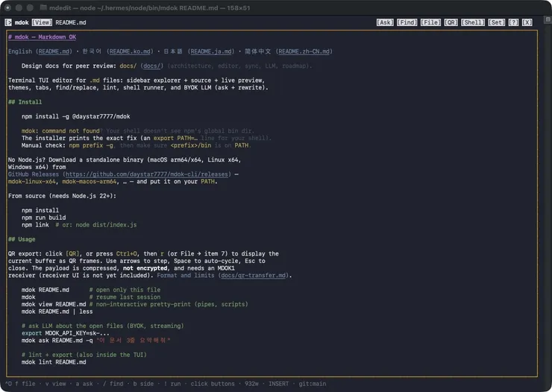Open the [Ask] LLM button
The height and width of the screenshot is (392, 552).
[385, 22]
